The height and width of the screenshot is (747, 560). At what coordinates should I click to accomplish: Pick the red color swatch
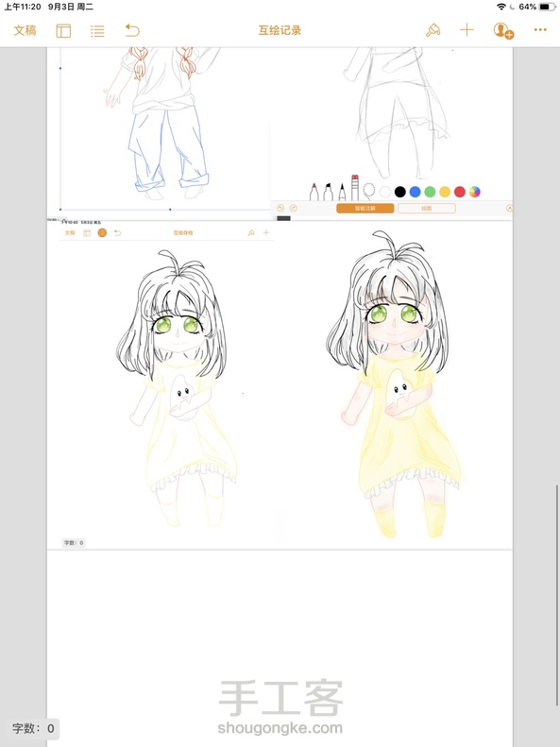tap(460, 192)
